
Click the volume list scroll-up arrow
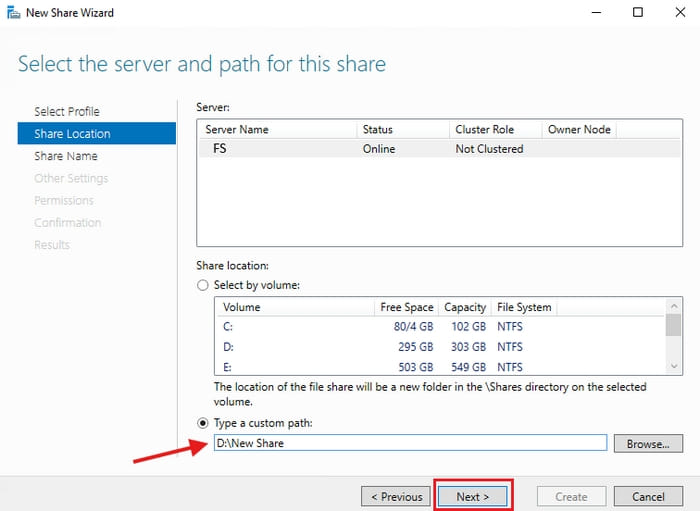674,306
